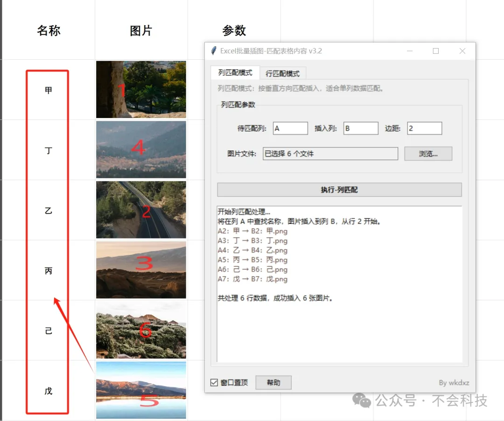Click log line A2: 甲 → B2: 甲.png
Viewport: 504px width, 421px height.
point(252,231)
